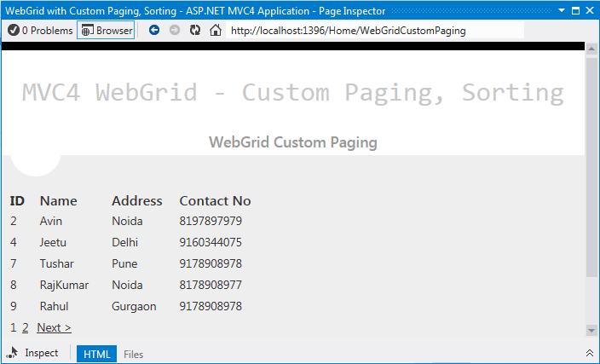
Task: Sort grid by the Name column header
Action: (58, 201)
